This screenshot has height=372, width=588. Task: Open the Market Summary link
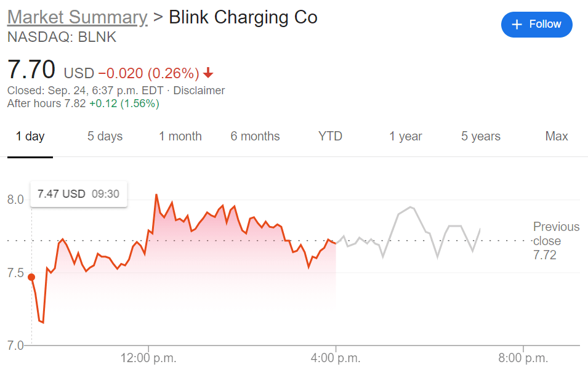[x=77, y=17]
